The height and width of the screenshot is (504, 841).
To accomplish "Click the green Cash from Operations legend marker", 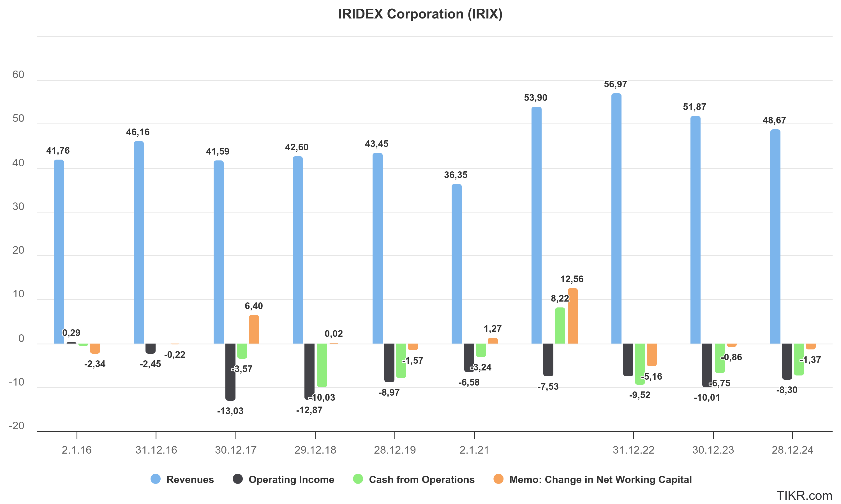I will coord(358,479).
